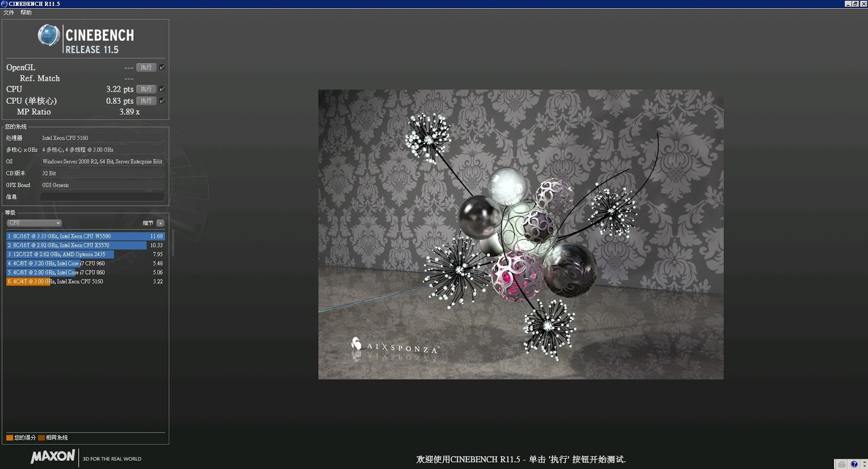Click the GFX Board GDI Generic value
The height and width of the screenshot is (469, 868).
point(102,185)
